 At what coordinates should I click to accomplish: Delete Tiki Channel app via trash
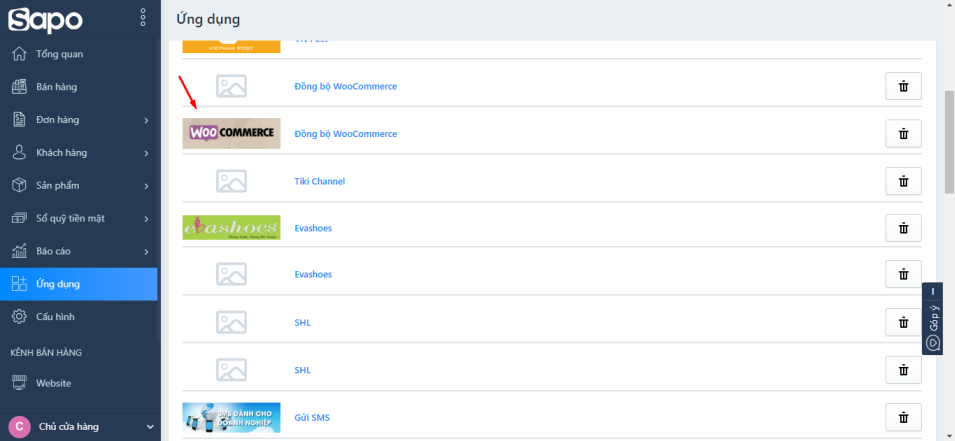(x=903, y=181)
